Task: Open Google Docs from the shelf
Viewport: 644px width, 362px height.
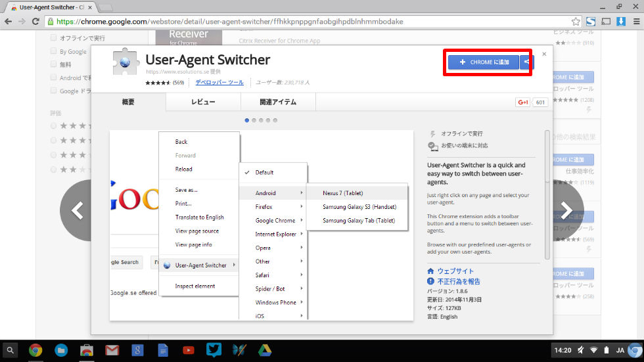Action: [x=163, y=351]
